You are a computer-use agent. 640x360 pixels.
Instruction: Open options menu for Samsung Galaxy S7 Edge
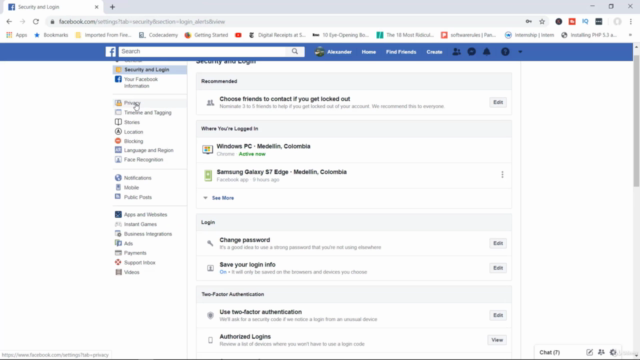point(502,175)
